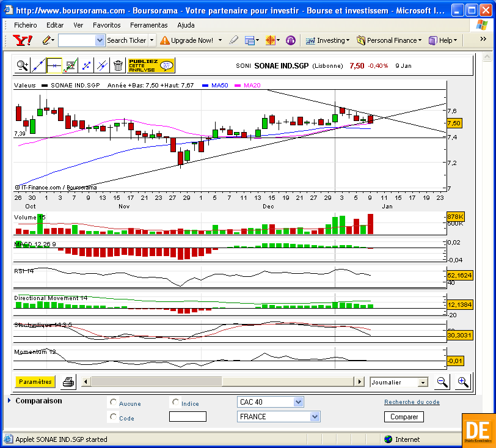Click the trash can delete drawings icon
The image size is (496, 448).
pos(118,65)
